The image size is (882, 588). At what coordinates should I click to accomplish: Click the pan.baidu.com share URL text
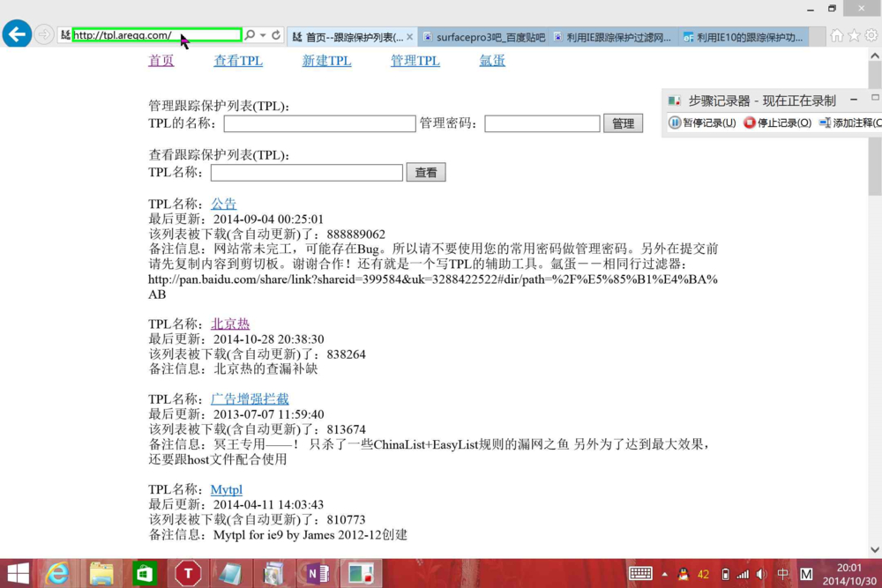click(432, 287)
